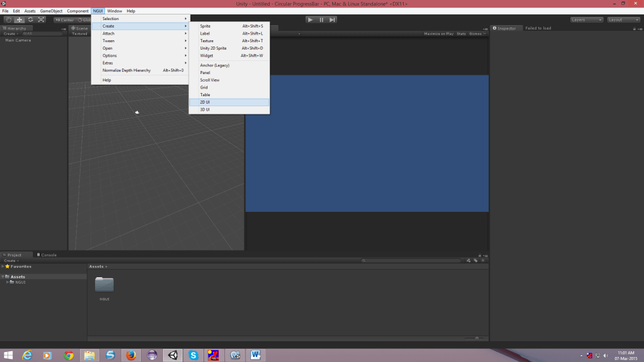Create a Texture from the submenu
The image size is (644, 362).
coord(229,41)
